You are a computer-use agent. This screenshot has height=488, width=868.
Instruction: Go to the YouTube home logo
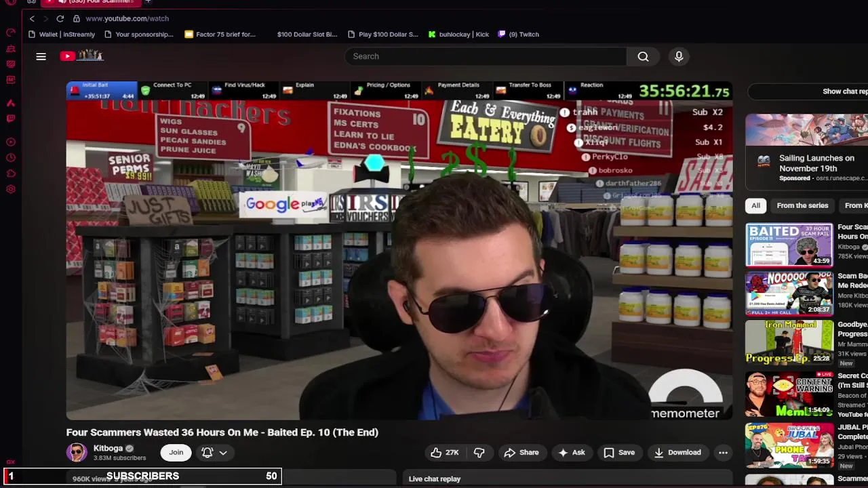coord(81,56)
